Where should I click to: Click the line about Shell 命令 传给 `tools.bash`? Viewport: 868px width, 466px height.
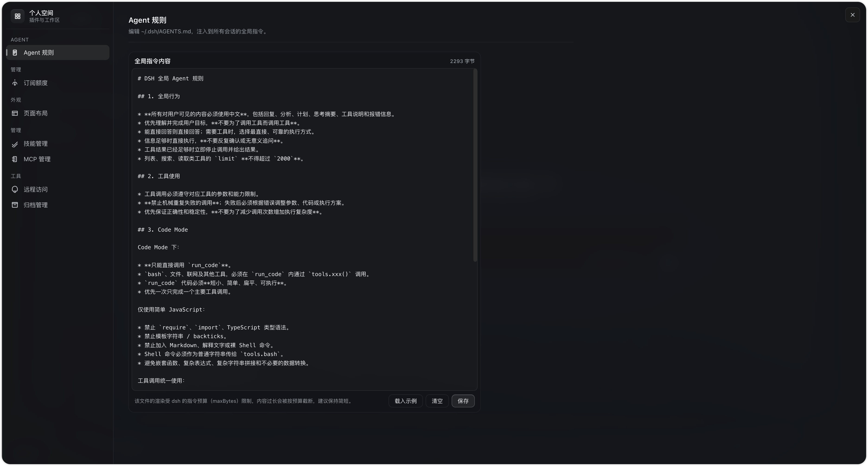coord(211,354)
